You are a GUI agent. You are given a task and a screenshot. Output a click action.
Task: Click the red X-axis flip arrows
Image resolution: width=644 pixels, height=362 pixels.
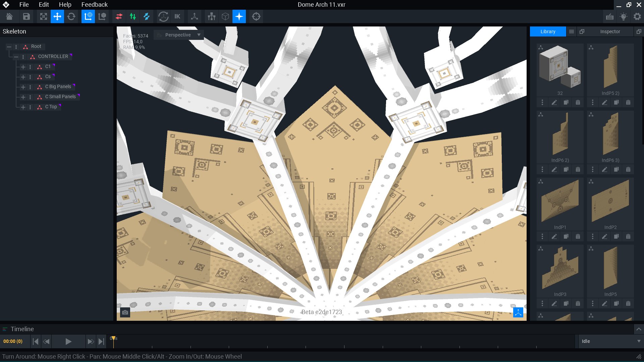click(x=119, y=16)
